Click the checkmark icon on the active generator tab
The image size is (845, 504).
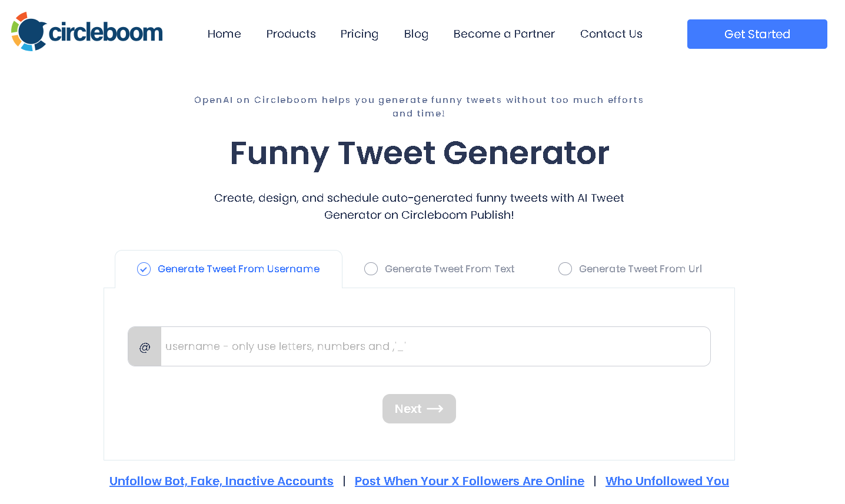(x=144, y=269)
